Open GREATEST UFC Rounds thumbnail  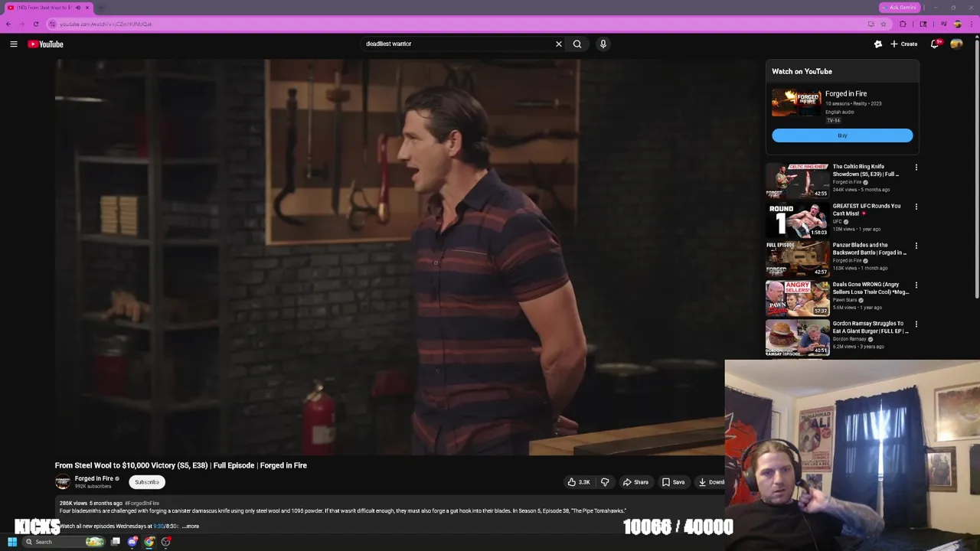797,219
